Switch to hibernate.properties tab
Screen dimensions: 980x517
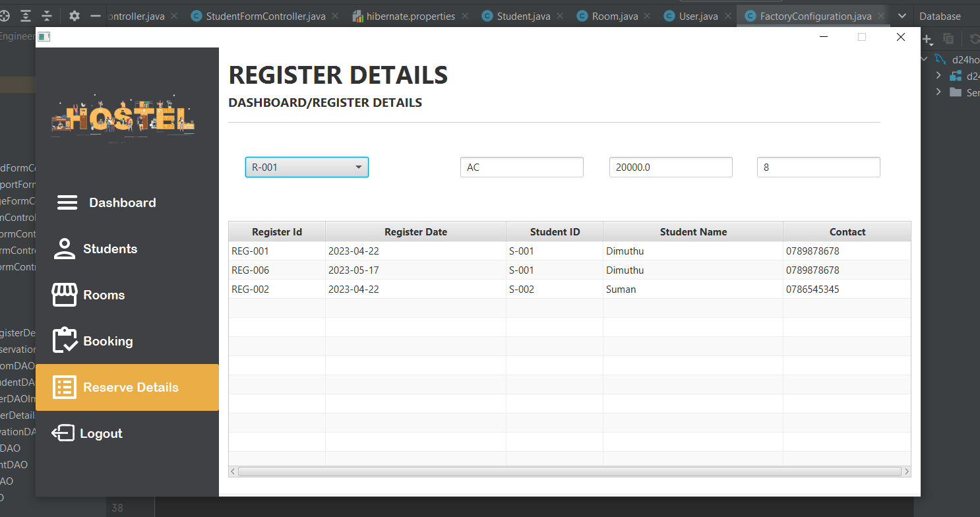click(404, 16)
